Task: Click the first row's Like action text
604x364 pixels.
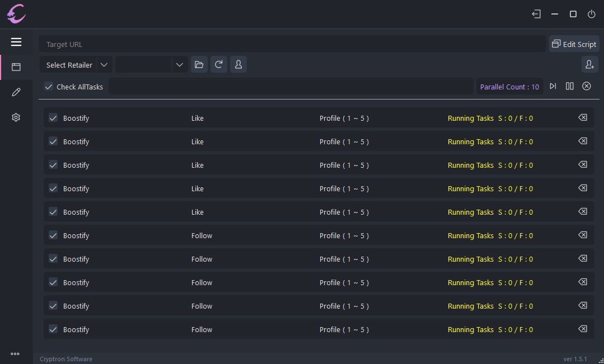Action: point(197,118)
